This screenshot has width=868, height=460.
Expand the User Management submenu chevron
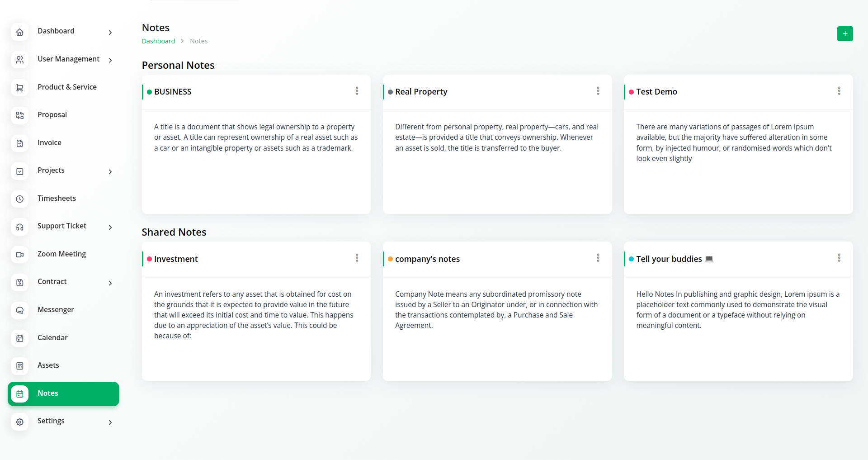point(110,60)
